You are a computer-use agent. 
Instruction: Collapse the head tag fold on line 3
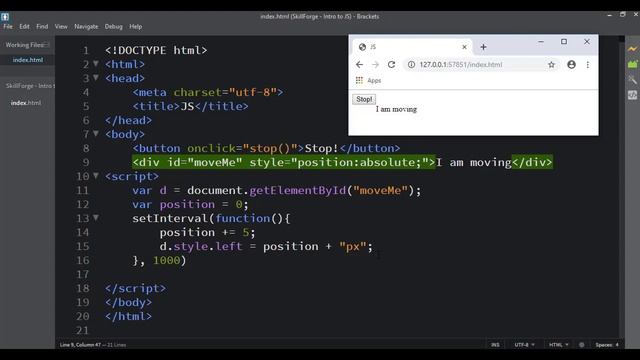point(96,78)
